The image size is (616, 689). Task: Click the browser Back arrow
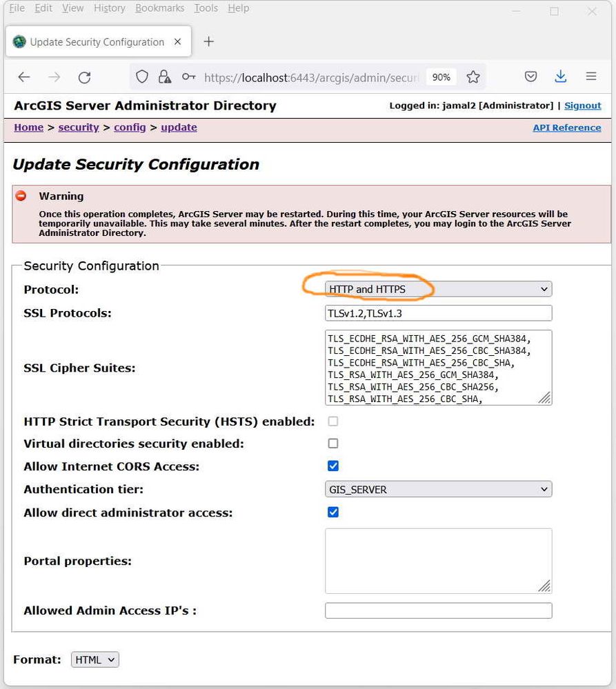click(x=24, y=77)
